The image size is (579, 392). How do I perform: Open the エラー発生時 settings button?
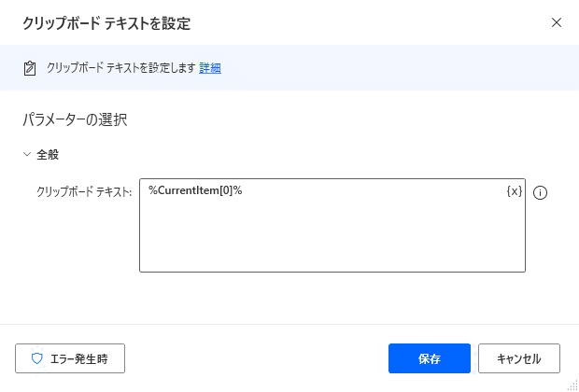(x=70, y=358)
